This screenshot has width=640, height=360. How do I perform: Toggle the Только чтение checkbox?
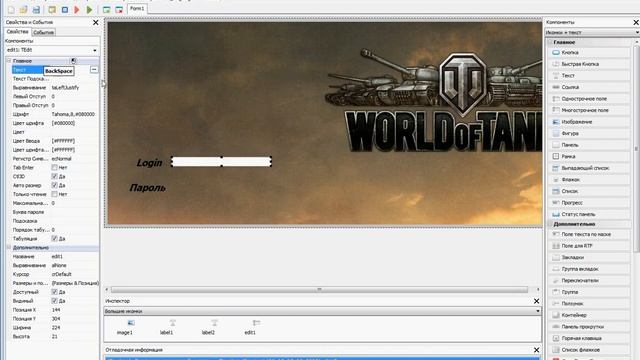click(x=54, y=194)
